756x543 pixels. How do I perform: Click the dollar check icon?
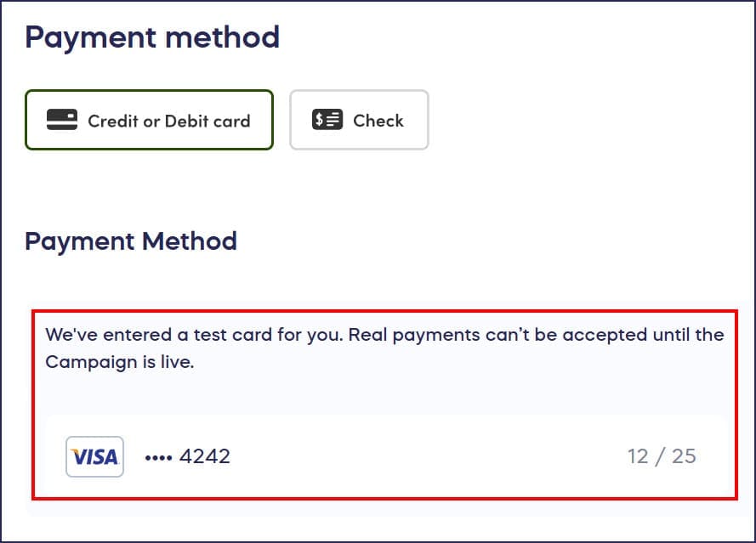pos(327,120)
